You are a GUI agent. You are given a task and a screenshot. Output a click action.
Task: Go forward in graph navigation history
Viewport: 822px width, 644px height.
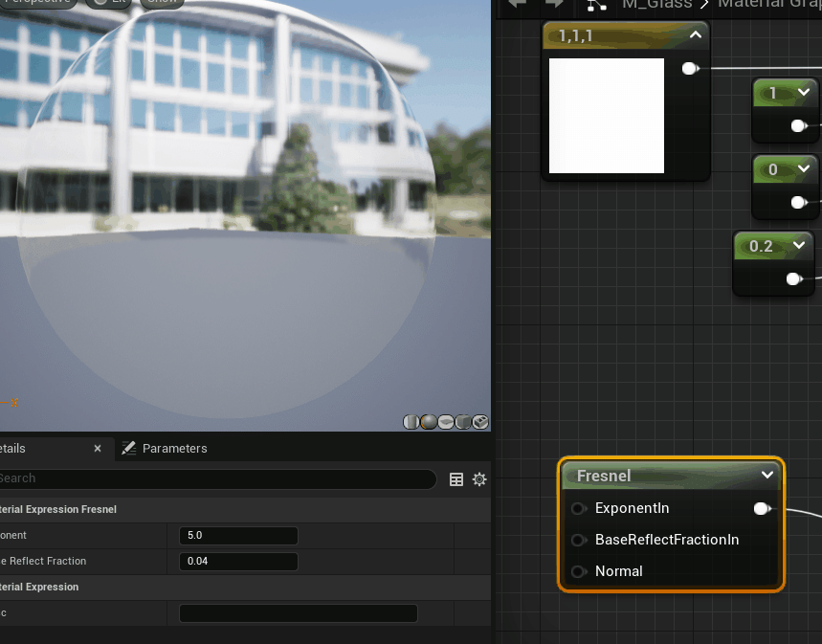(554, 4)
